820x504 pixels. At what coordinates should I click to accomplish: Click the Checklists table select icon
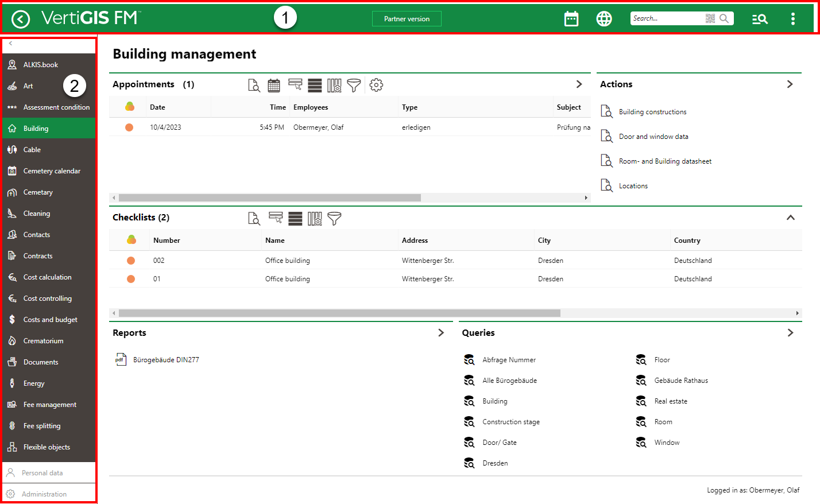pyautogui.click(x=276, y=218)
